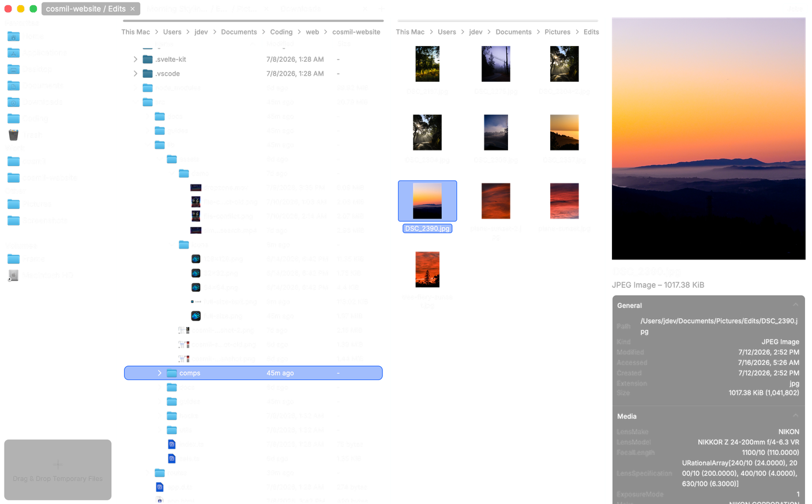Select the app.d.ts file icon
812x504 pixels.
click(160, 487)
